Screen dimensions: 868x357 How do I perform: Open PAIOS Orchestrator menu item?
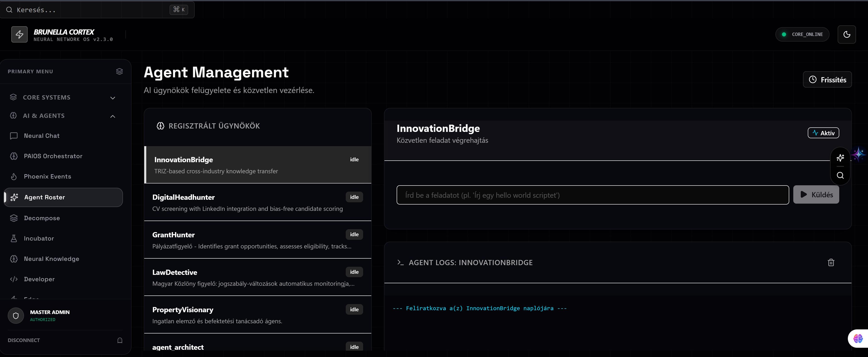coord(53,156)
